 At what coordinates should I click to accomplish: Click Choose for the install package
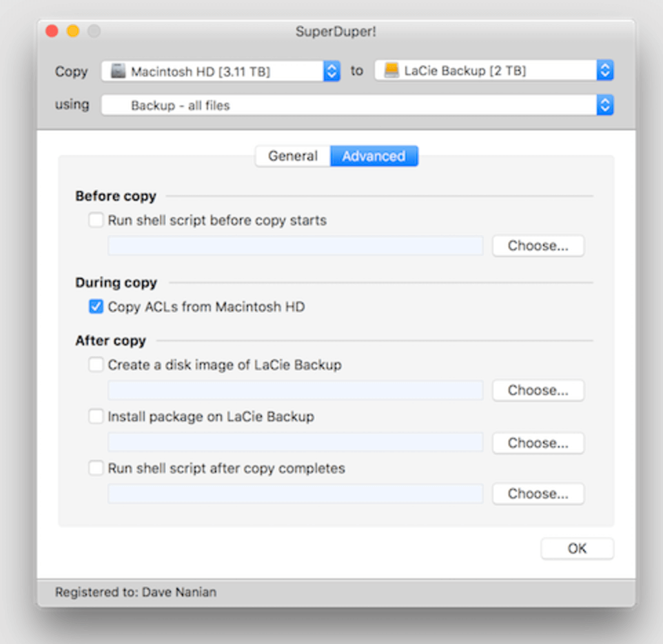point(538,443)
